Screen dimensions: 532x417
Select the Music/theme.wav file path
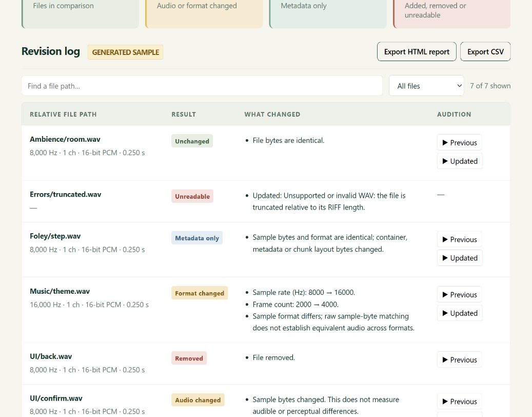point(60,291)
